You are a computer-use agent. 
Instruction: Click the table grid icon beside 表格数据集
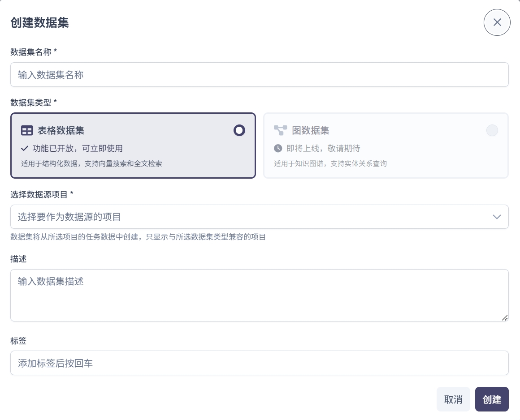pos(27,130)
